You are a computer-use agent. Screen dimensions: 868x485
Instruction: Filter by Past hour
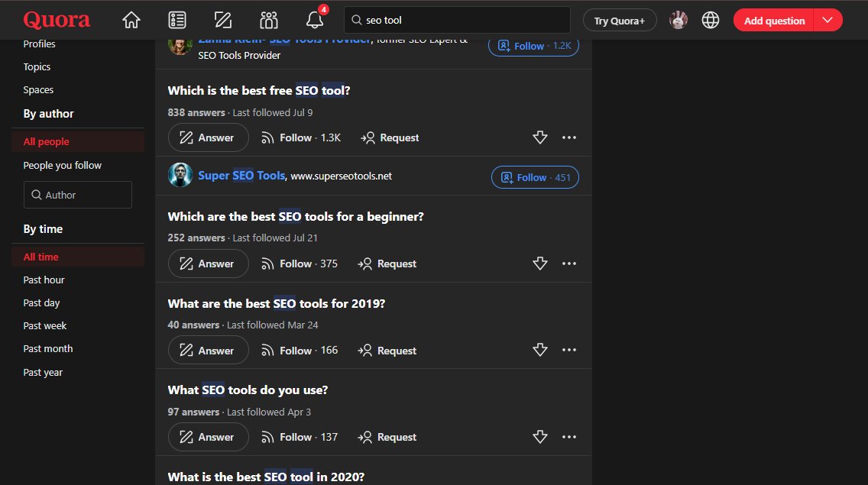click(44, 280)
